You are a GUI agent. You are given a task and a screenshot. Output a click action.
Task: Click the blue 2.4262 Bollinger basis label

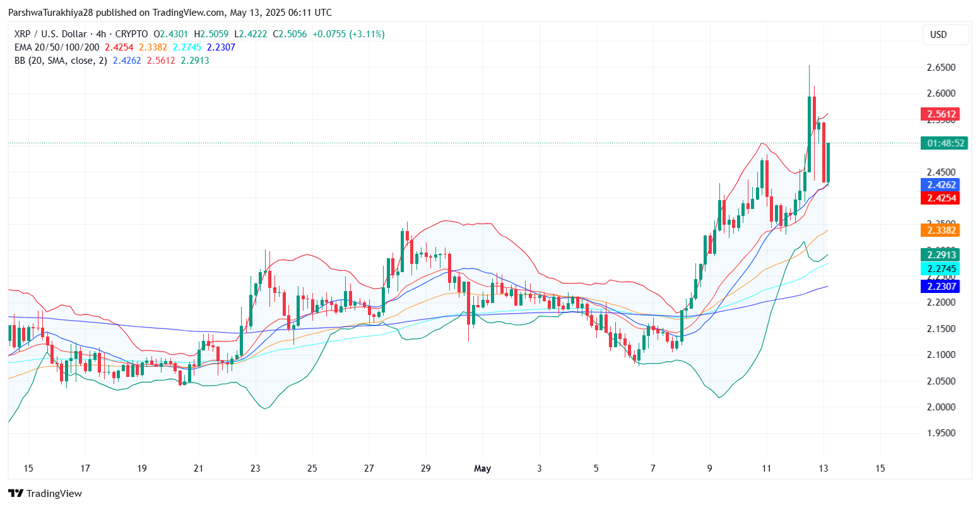(940, 184)
